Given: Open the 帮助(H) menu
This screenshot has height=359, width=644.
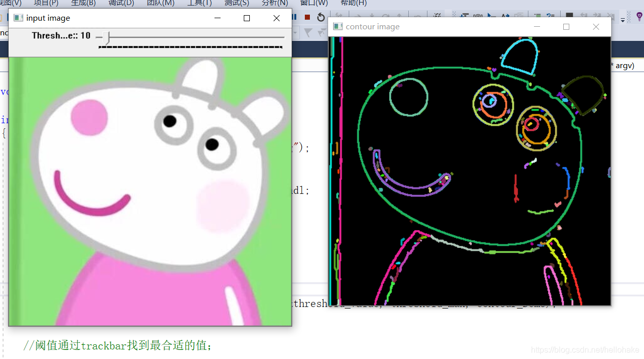Looking at the screenshot, I should click(354, 4).
